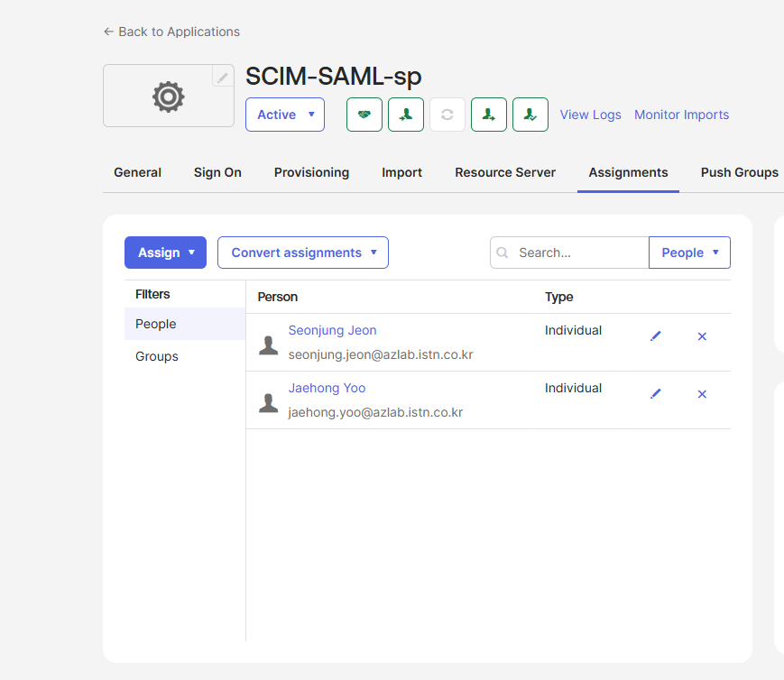Click Individual type in Jaehong Yoo's row
Viewport: 784px width, 680px height.
pyautogui.click(x=573, y=388)
